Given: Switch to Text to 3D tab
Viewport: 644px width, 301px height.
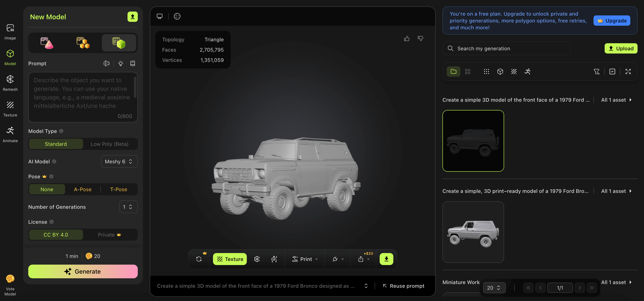Looking at the screenshot, I should (x=119, y=43).
